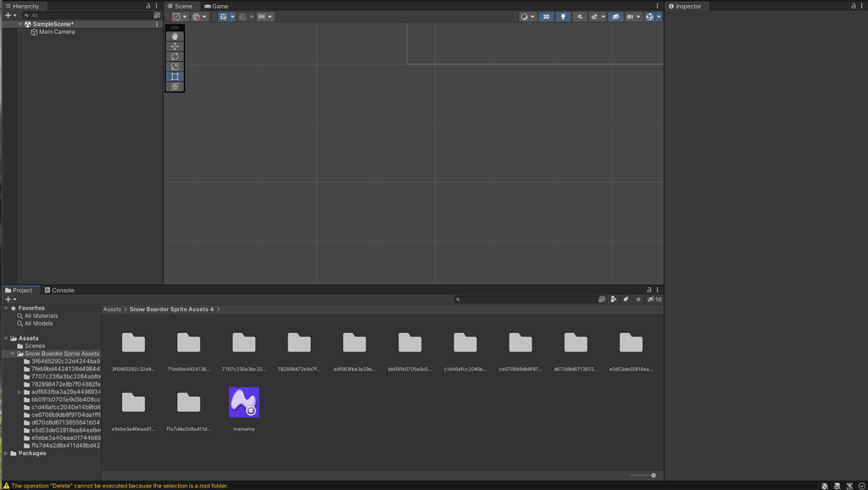Select the Rotate tool

coord(174,56)
